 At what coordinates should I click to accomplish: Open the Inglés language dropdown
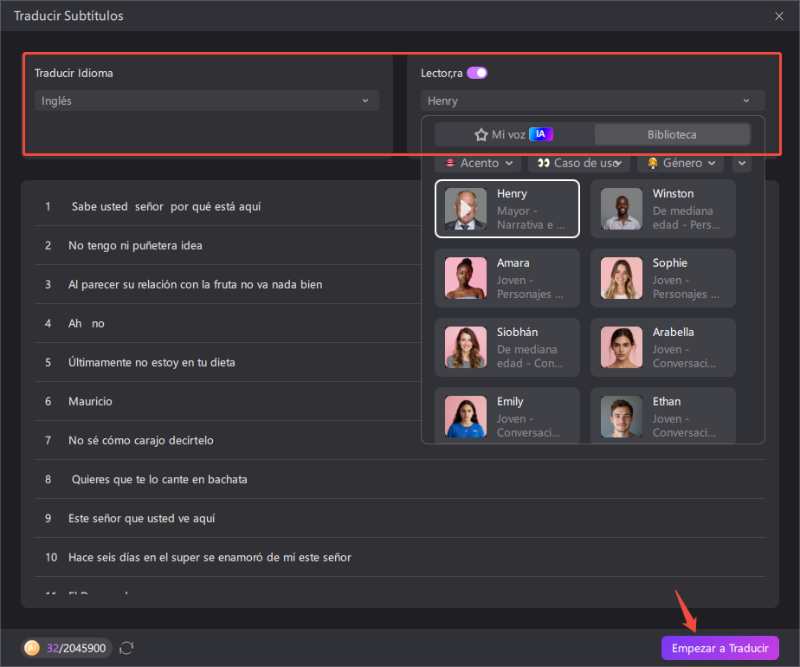(x=206, y=101)
